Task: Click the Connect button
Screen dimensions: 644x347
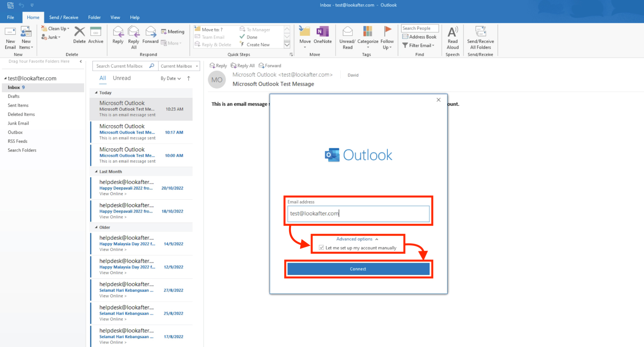Action: (358, 269)
